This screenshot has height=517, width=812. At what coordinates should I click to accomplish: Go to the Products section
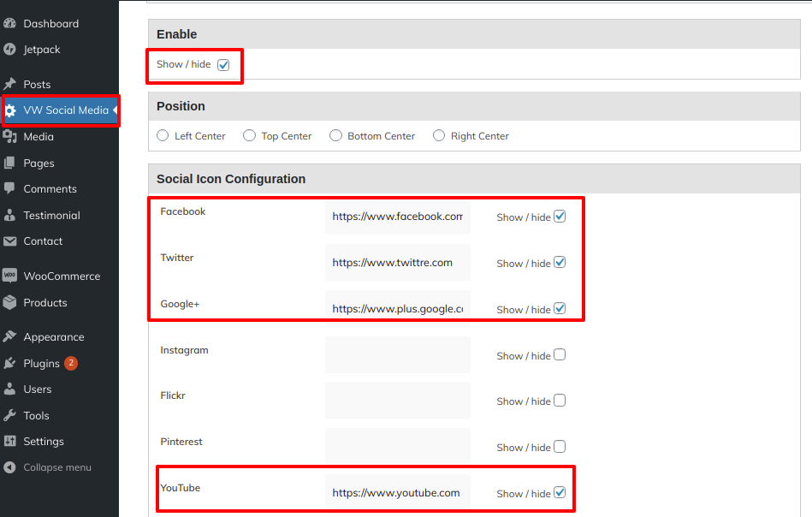[x=45, y=303]
